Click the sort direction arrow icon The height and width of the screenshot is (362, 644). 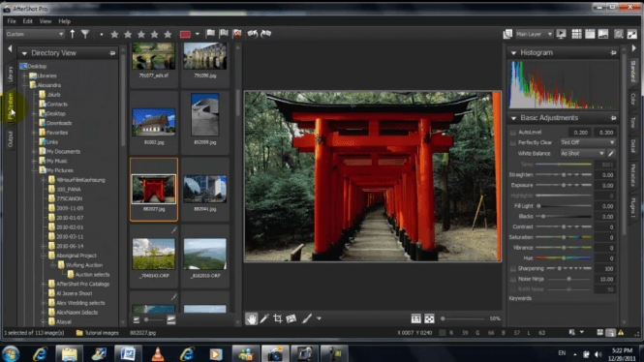[73, 34]
